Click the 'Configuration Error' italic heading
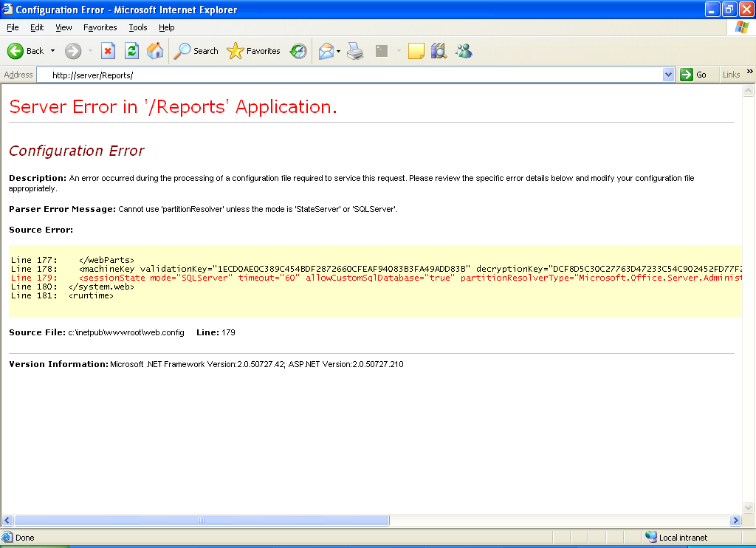Viewport: 756px width, 548px height. pos(77,151)
